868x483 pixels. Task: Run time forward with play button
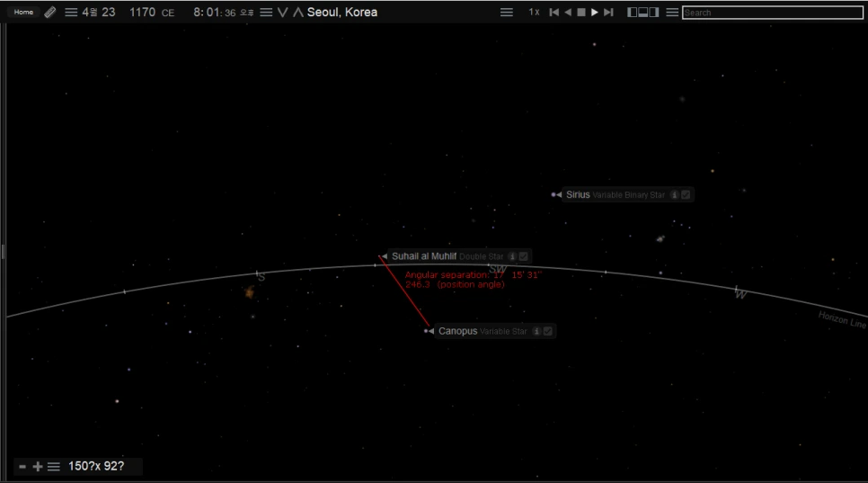click(x=595, y=13)
